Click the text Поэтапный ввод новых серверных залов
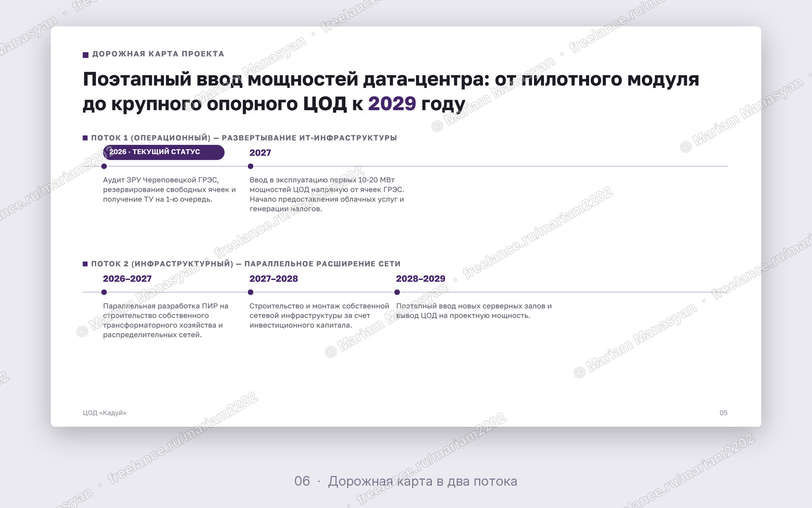 point(474,310)
